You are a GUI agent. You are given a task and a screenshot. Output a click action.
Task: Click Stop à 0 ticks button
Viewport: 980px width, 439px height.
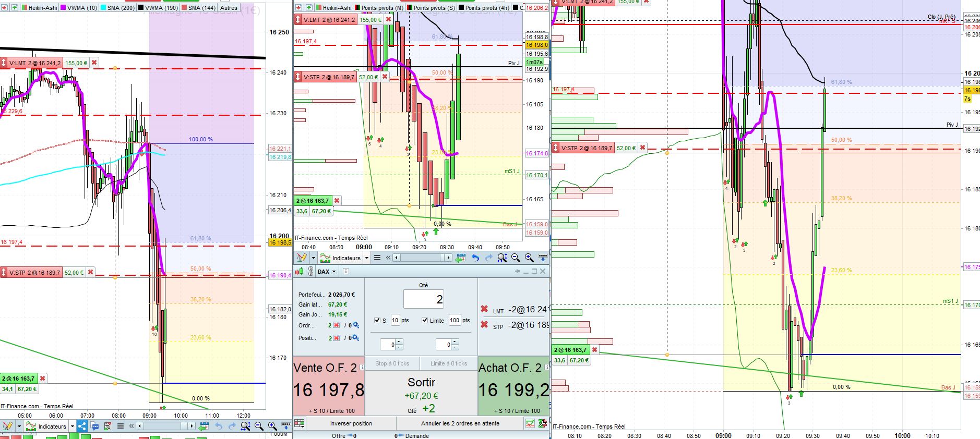[x=392, y=363]
